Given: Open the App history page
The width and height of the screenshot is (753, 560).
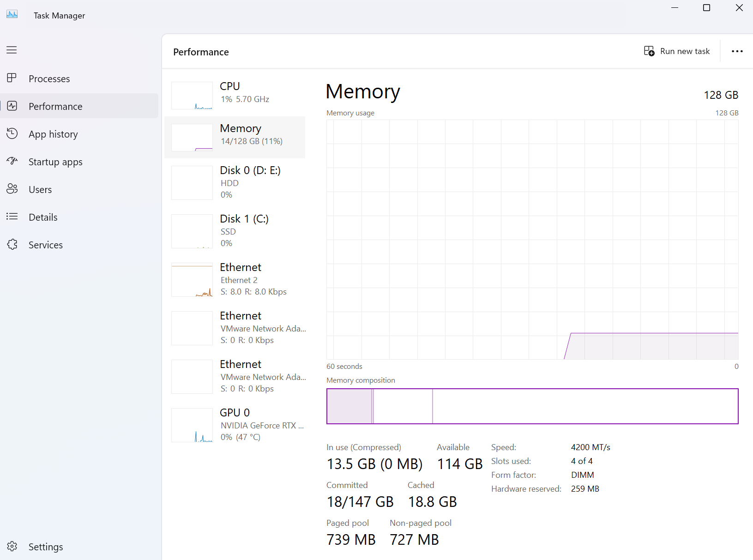Looking at the screenshot, I should tap(53, 134).
